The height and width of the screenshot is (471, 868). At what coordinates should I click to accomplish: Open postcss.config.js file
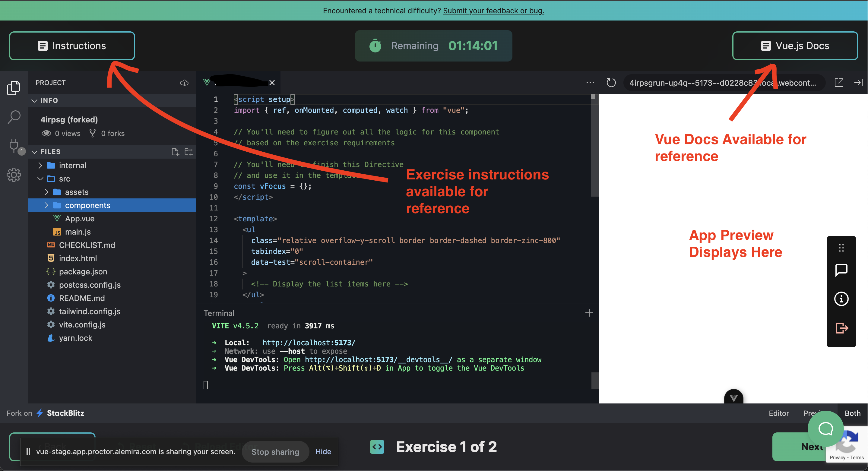(90, 285)
